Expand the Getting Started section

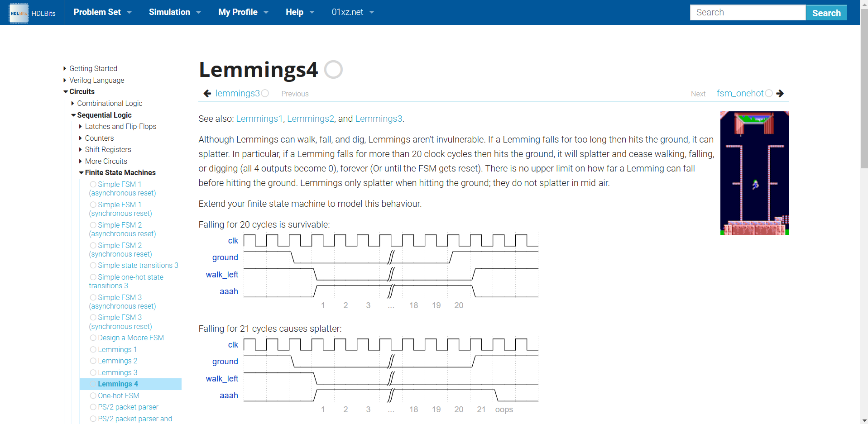pos(65,68)
